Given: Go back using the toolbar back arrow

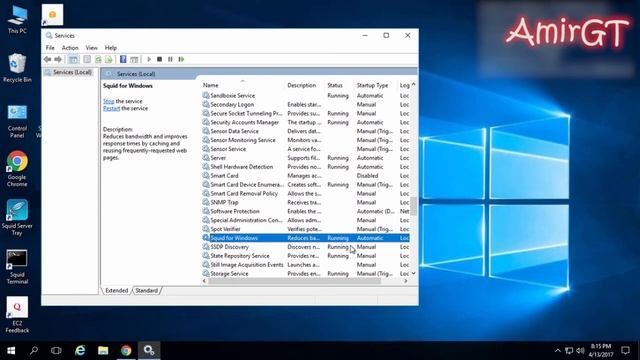Looking at the screenshot, I should coord(47,59).
